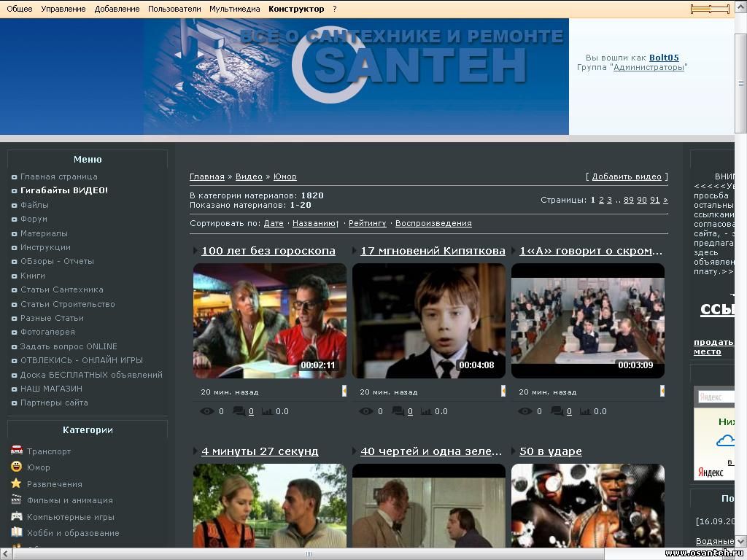Click the horizontal scrollbar thumb
Image resolution: width=747 pixels, height=560 pixels.
click(x=309, y=554)
